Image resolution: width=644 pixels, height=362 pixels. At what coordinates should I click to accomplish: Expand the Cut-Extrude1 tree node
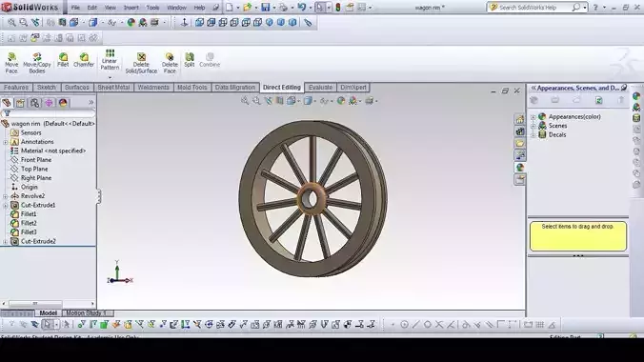pos(6,206)
